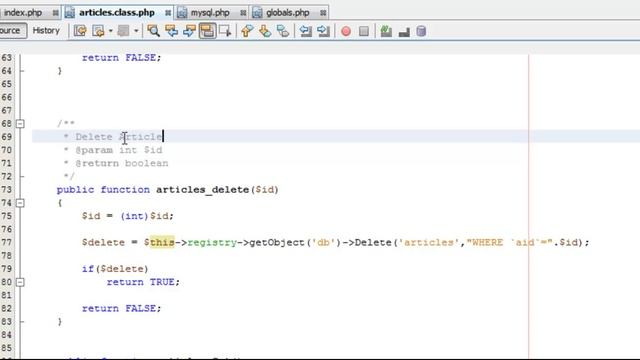Click 'return FALSE;' on line 82
This screenshot has width=640, height=360.
[122, 309]
